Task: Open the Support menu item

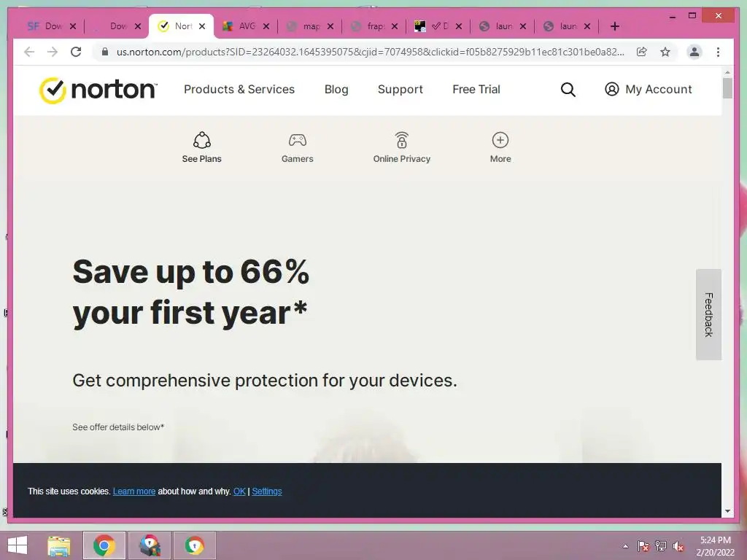Action: [x=400, y=90]
